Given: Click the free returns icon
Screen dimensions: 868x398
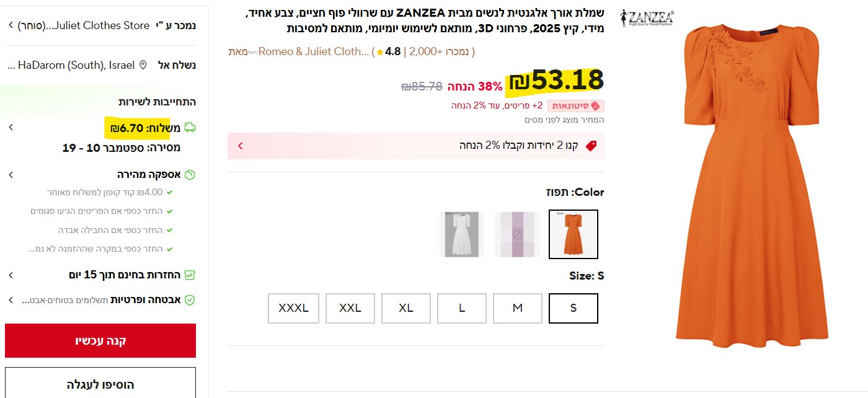Looking at the screenshot, I should pyautogui.click(x=190, y=275).
